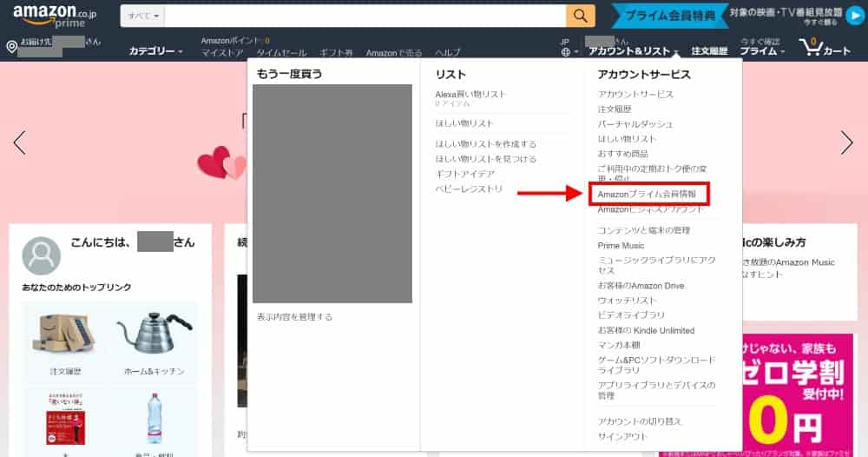Image resolution: width=868 pixels, height=457 pixels.
Task: Go to previous banner with left arrow
Action: pos(19,142)
